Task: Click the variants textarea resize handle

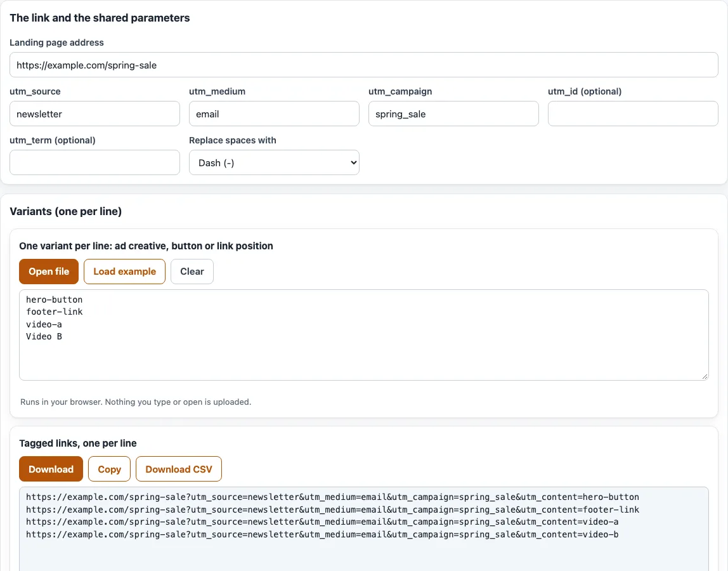Action: point(705,376)
